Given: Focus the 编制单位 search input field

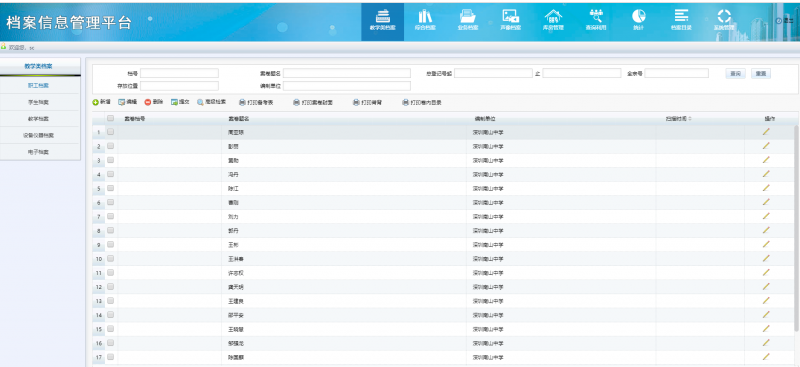Looking at the screenshot, I should (347, 86).
